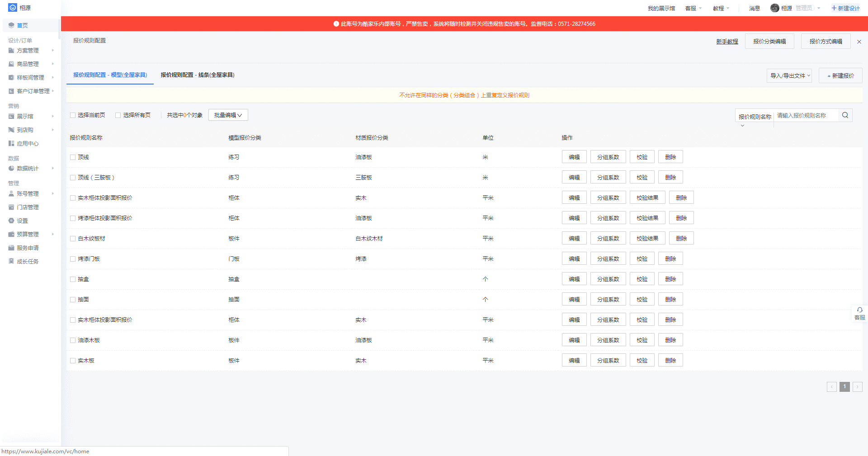Click the 设置 gear icon in sidebar

pos(11,221)
